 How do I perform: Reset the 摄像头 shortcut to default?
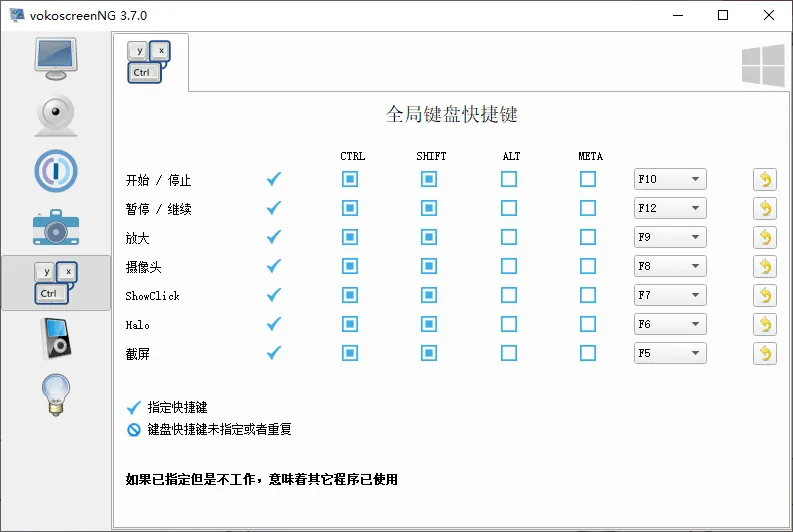coord(765,267)
